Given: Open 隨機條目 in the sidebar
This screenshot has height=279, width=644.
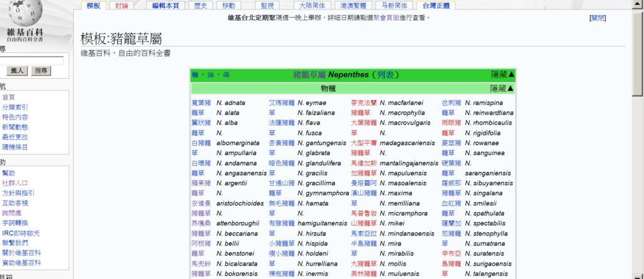Looking at the screenshot, I should pos(15,147).
